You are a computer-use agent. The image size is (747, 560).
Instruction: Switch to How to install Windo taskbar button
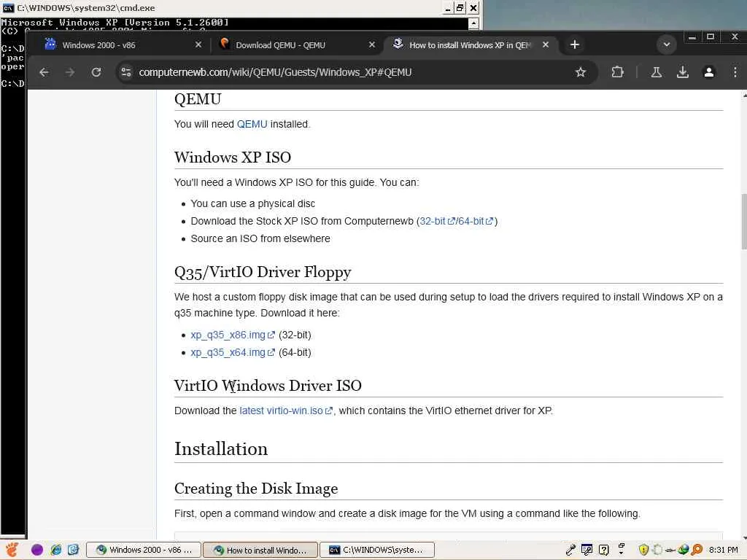(x=260, y=550)
